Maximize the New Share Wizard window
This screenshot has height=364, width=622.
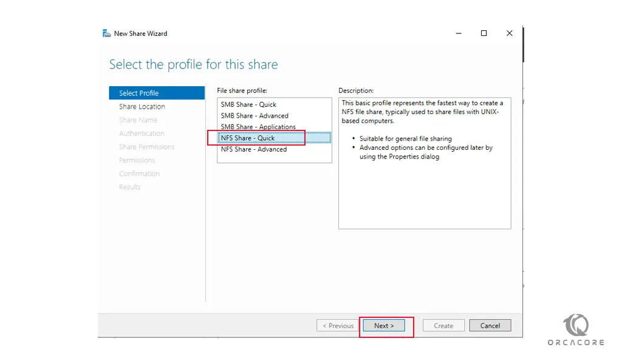(484, 33)
